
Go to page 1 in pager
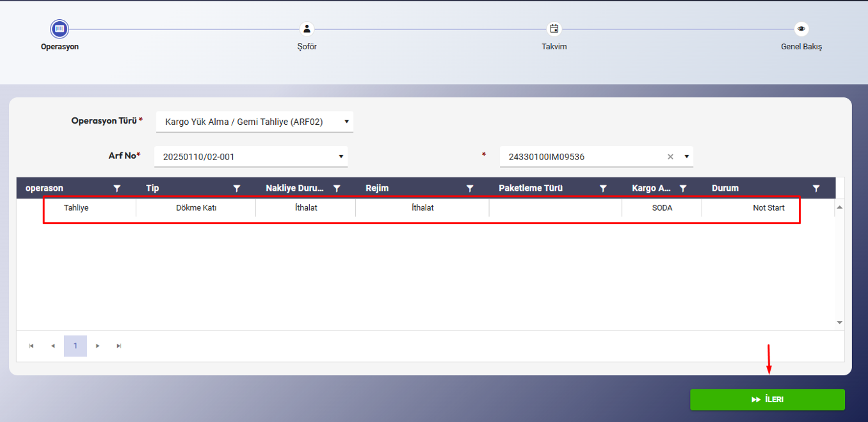pos(75,346)
